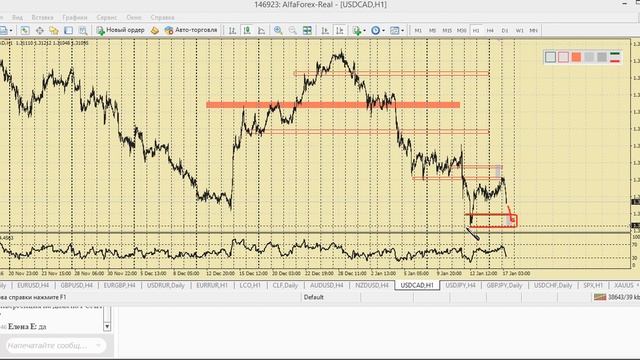
Task: Click the connection status 38643/39 kb indicator
Action: tap(616, 297)
